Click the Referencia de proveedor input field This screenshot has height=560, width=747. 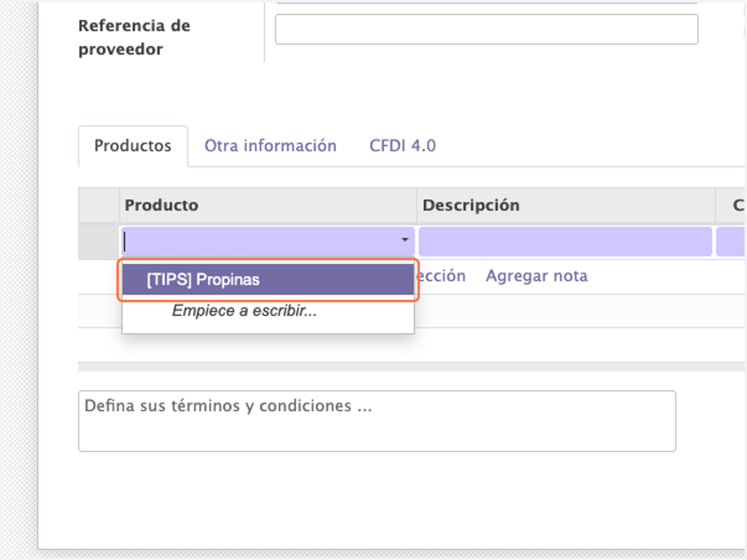[x=486, y=29]
